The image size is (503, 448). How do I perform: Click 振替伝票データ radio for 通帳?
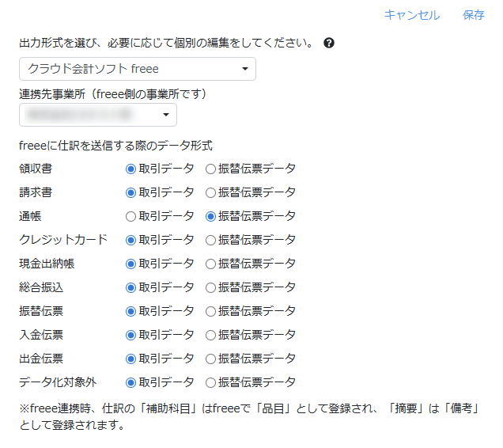tap(210, 216)
